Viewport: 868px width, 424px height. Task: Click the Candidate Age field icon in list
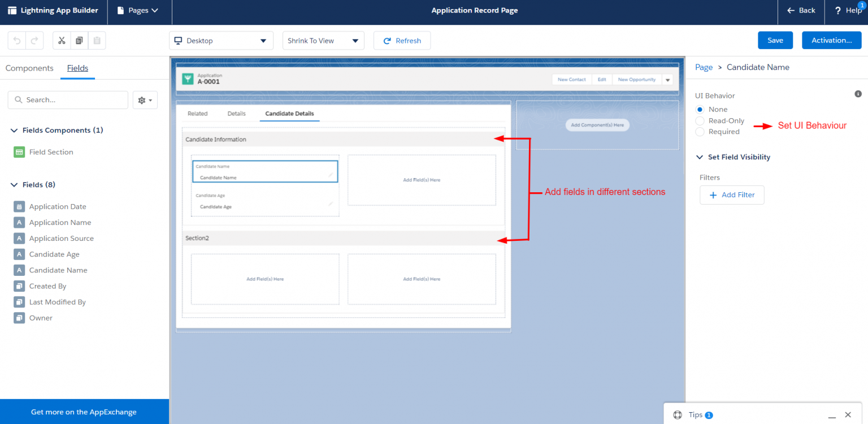point(19,254)
